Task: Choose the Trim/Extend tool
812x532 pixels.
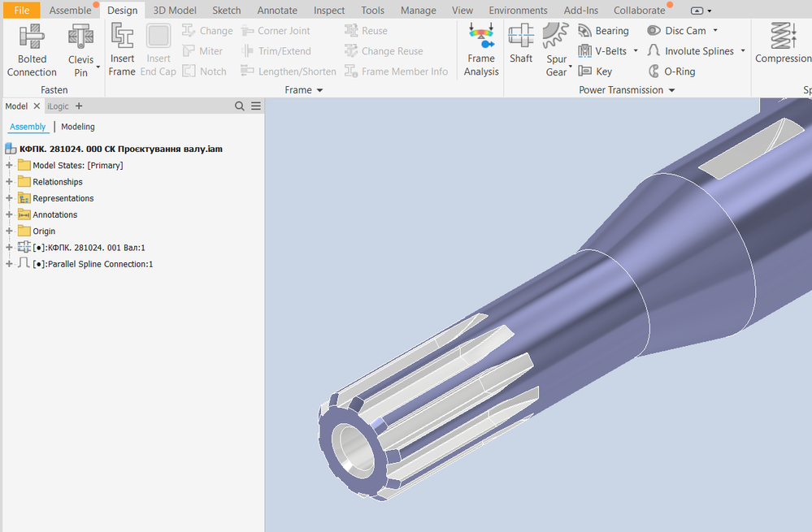Action: pyautogui.click(x=276, y=50)
